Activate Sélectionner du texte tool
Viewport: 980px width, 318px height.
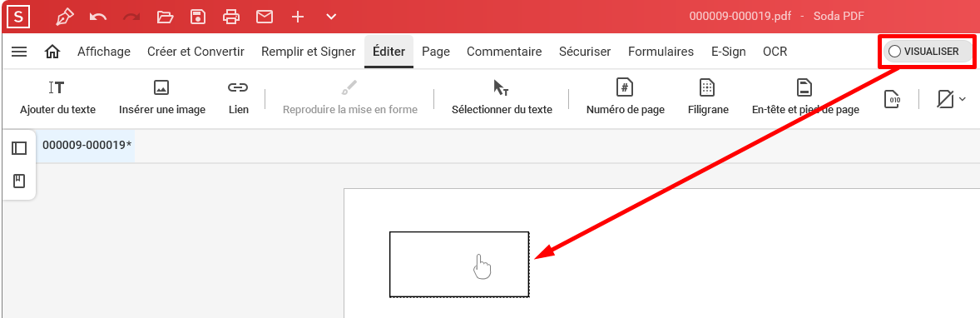(502, 98)
